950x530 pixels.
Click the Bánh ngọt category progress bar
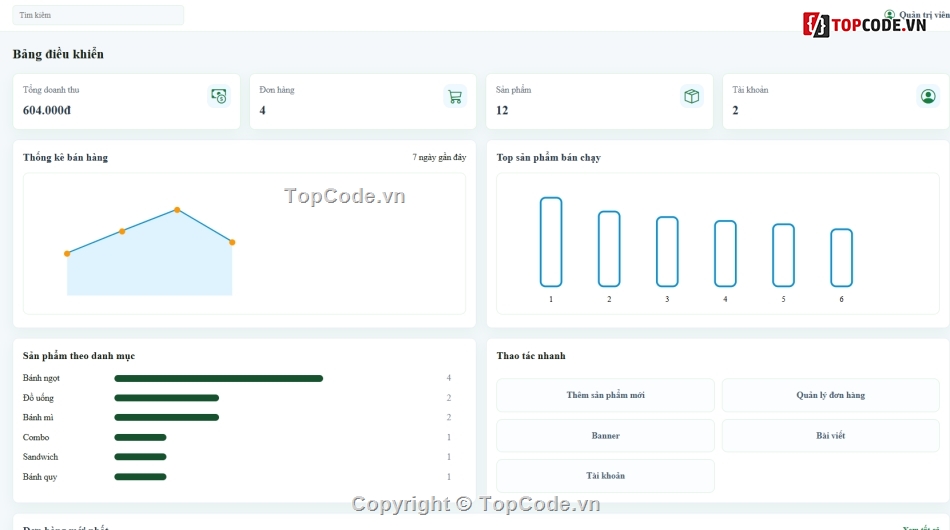[x=219, y=379]
